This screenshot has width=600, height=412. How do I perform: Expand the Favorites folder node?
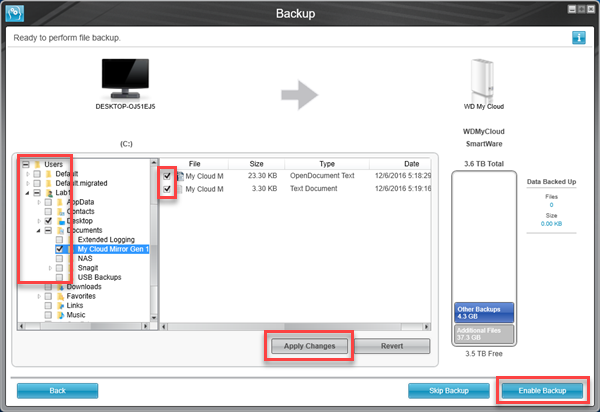click(39, 296)
